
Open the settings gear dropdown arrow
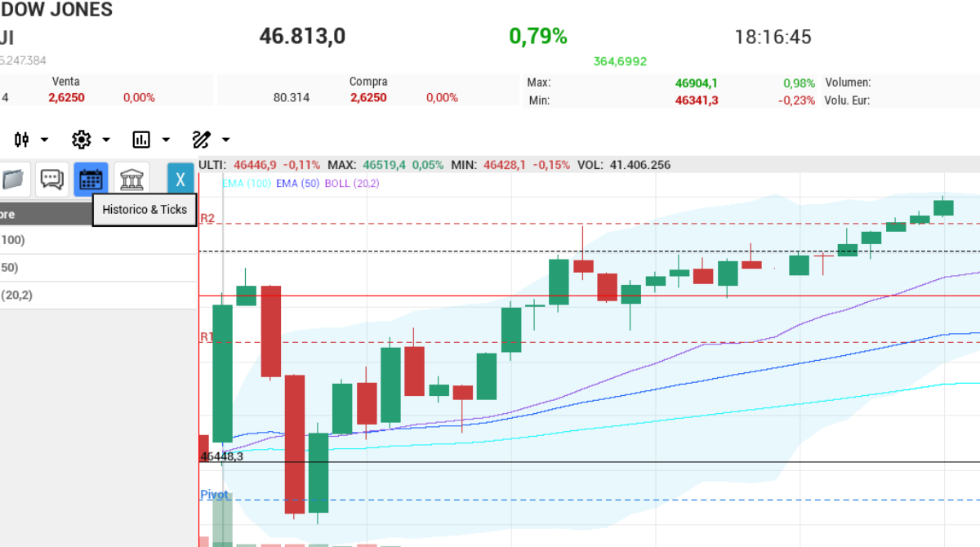click(x=105, y=139)
